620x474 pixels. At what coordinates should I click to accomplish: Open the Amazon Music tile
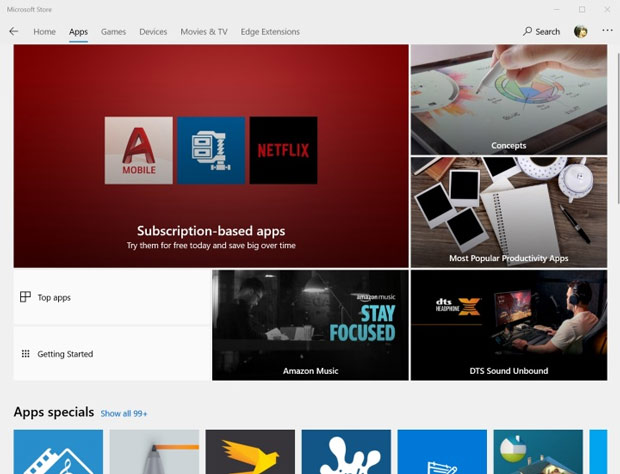(310, 325)
